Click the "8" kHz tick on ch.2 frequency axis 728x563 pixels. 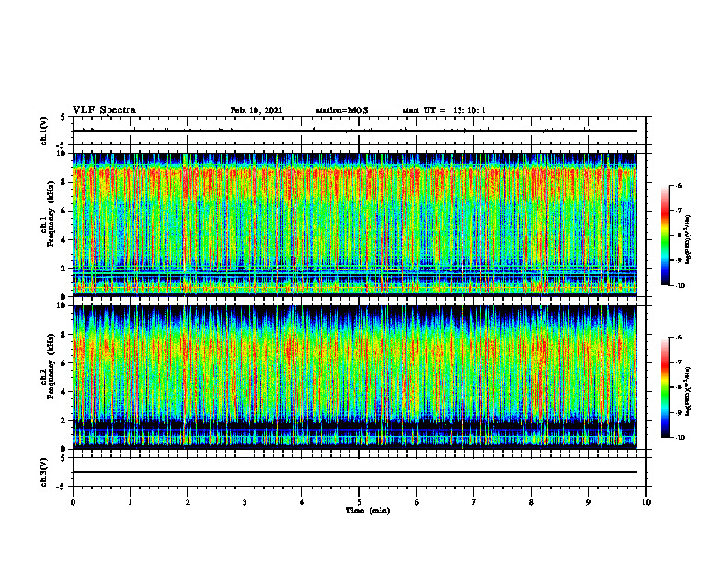(64, 335)
